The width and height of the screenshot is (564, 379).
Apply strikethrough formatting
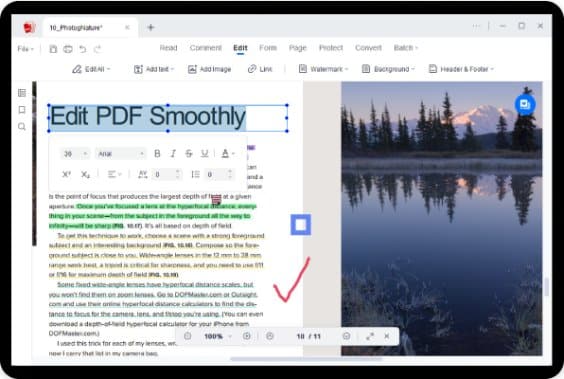[x=189, y=154]
